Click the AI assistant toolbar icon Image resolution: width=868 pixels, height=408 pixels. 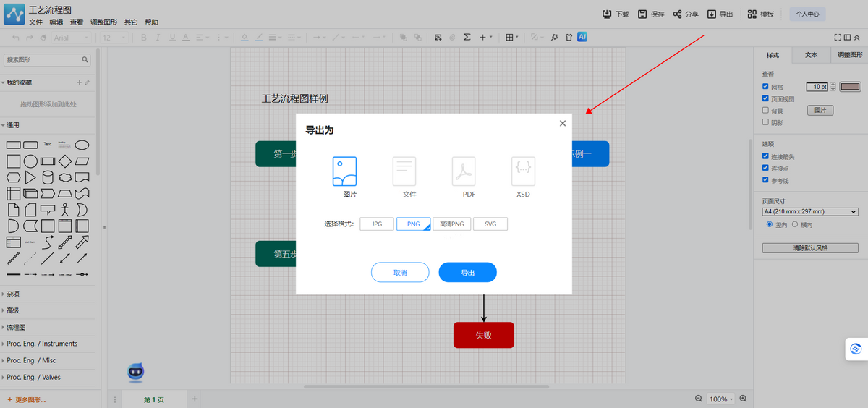(x=582, y=36)
